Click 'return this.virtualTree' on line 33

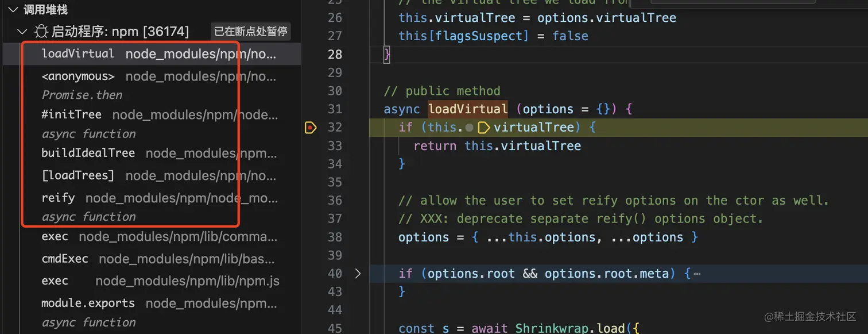tap(497, 146)
